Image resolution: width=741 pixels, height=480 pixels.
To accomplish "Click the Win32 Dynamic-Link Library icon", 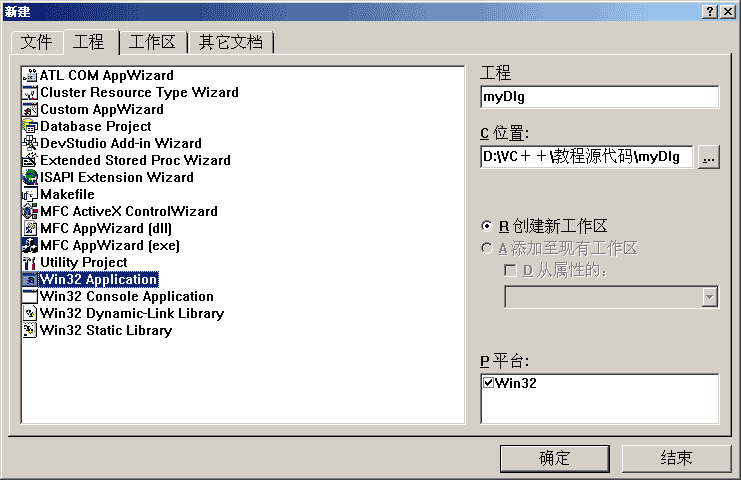I will 30,314.
